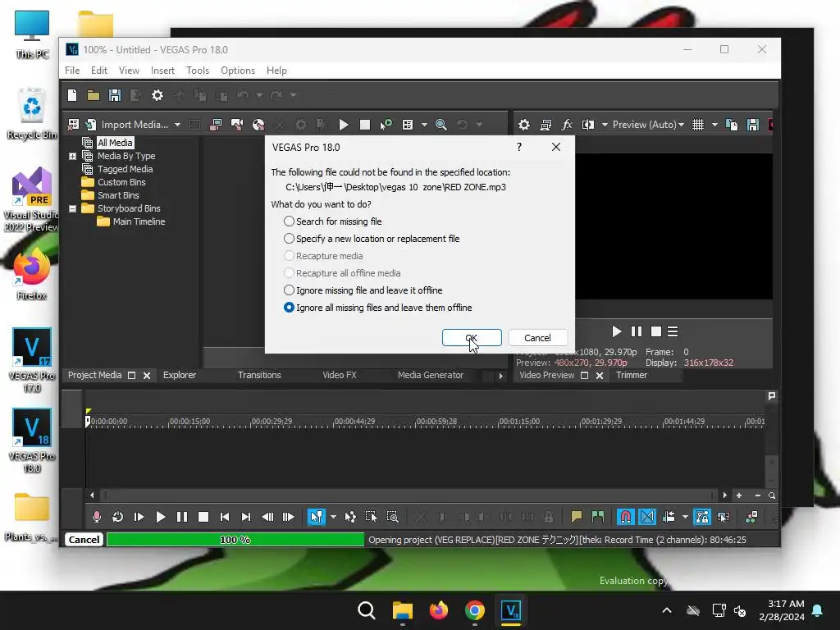This screenshot has width=840, height=630.
Task: Switch to the Explorer tab
Action: pos(180,375)
